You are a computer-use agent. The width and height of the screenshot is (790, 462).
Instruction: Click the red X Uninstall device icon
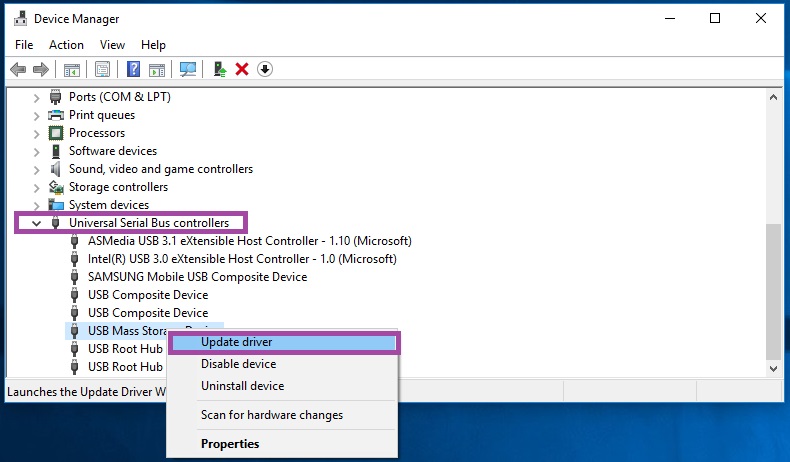click(x=242, y=69)
